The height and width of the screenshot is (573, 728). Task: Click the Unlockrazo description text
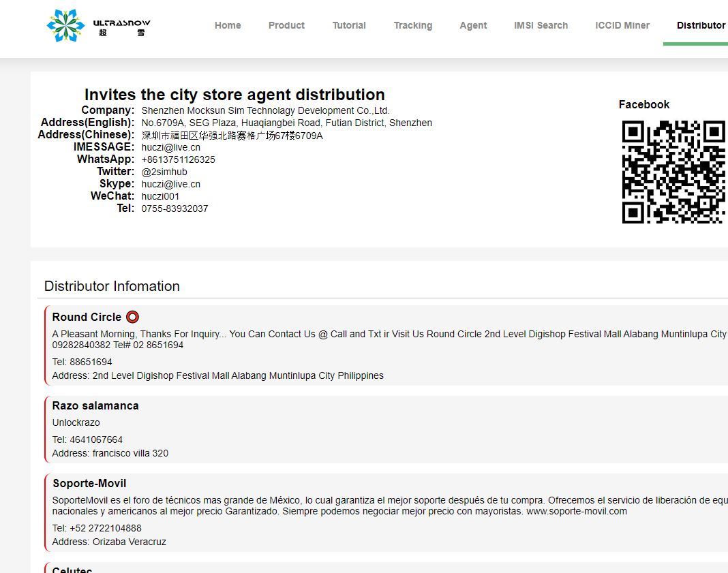point(76,422)
